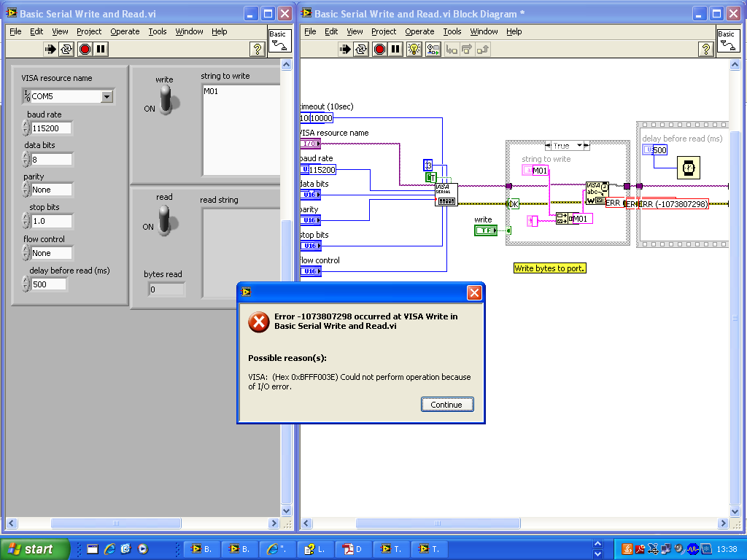The image size is (747, 560).
Task: Open File menu in front panel window
Action: tap(16, 31)
